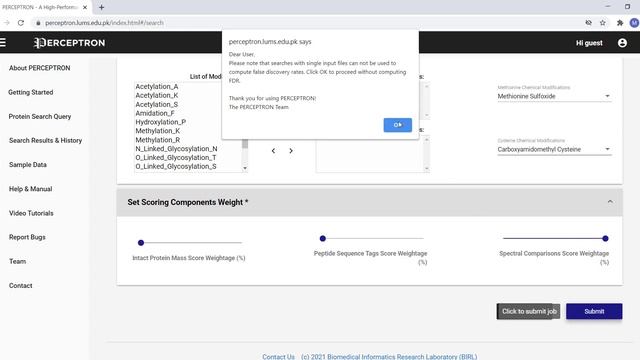The height and width of the screenshot is (360, 640).
Task: Select Amidation_F in the modifications list
Action: (155, 113)
